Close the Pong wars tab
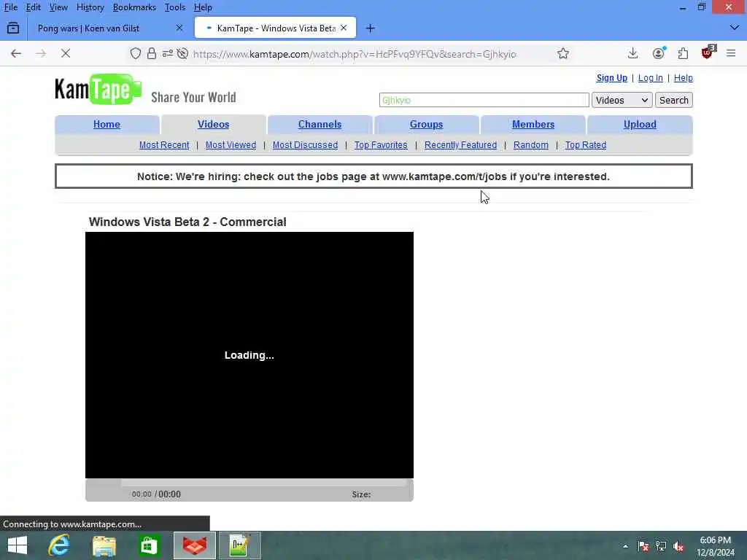Screen dimensions: 747x560 179,28
